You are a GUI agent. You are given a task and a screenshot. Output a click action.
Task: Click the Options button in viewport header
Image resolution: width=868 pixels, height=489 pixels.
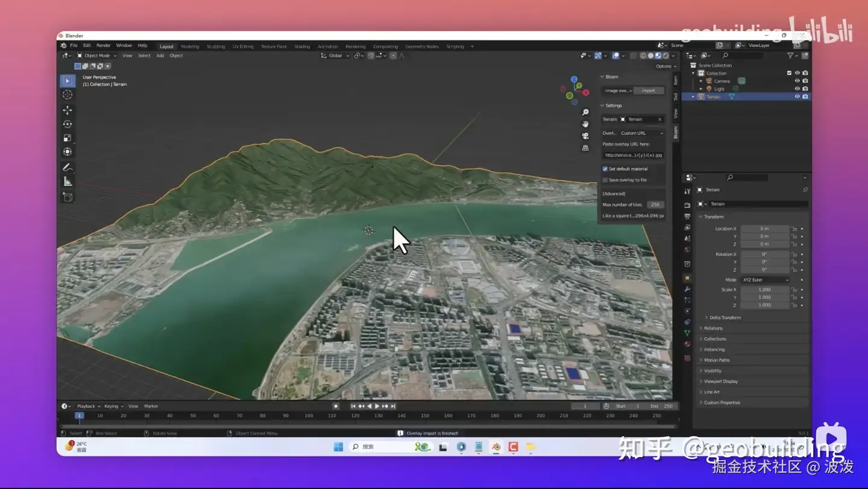pyautogui.click(x=665, y=66)
